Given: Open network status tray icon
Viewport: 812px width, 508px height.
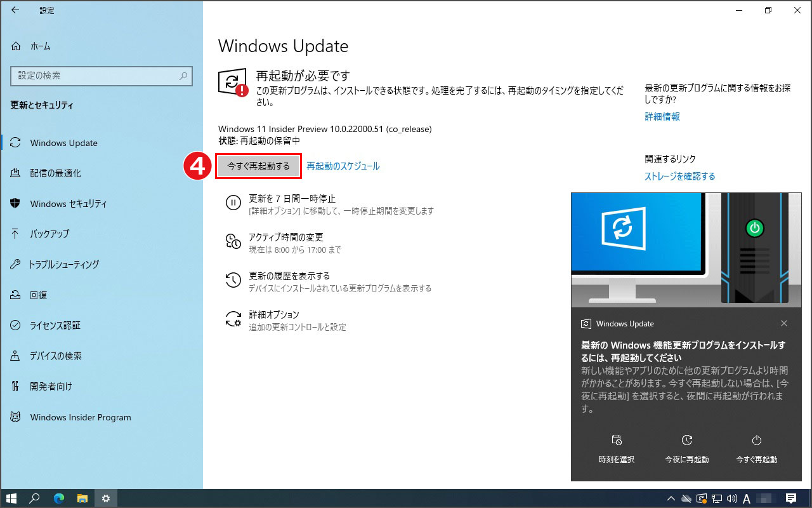Looking at the screenshot, I should [716, 498].
